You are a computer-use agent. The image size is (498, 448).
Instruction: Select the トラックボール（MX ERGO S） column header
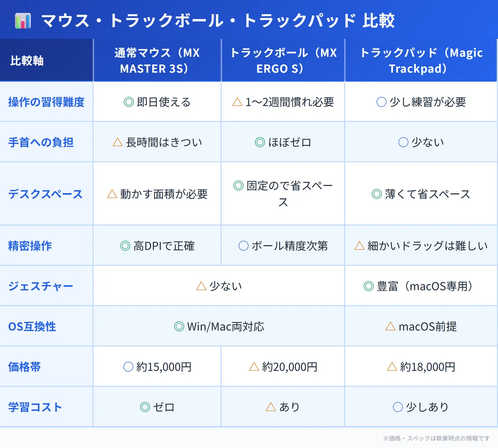(x=283, y=61)
